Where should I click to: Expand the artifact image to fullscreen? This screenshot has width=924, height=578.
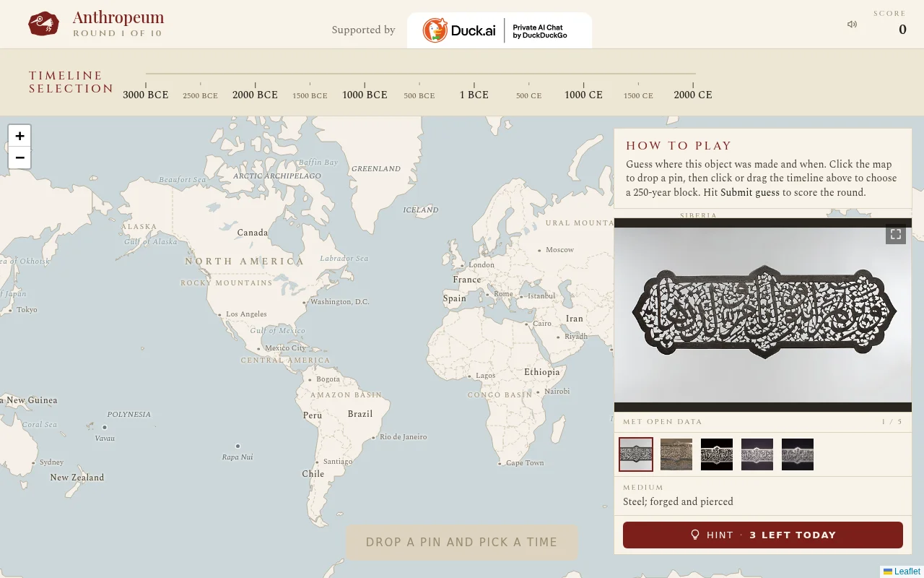(x=896, y=234)
